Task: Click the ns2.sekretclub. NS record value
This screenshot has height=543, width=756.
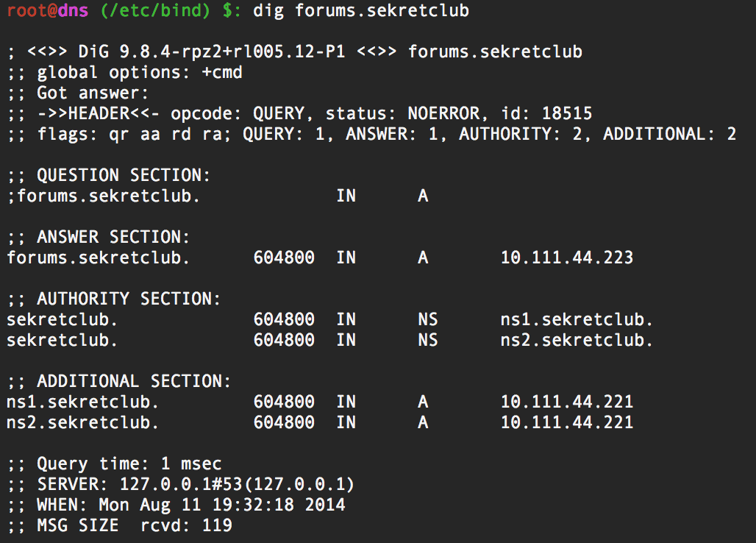Action: pos(577,340)
